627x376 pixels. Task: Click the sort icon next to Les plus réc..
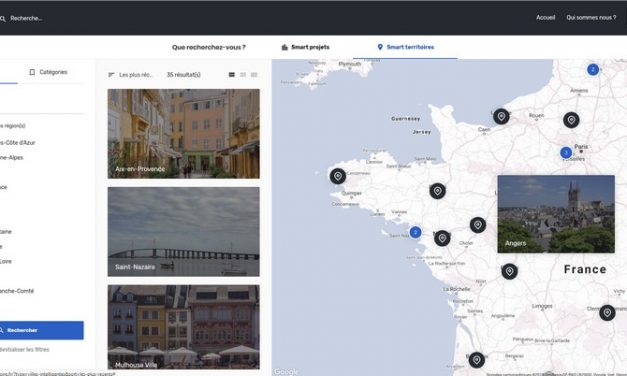coord(112,75)
